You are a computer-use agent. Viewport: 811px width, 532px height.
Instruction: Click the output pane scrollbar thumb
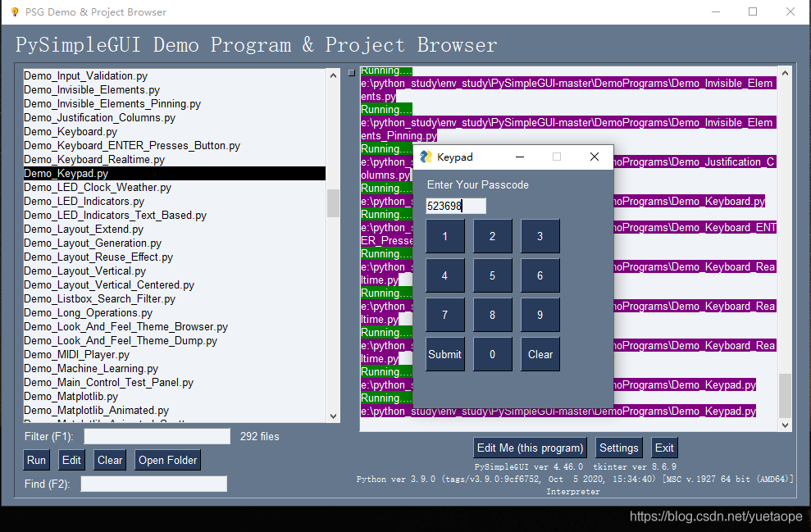pyautogui.click(x=785, y=395)
